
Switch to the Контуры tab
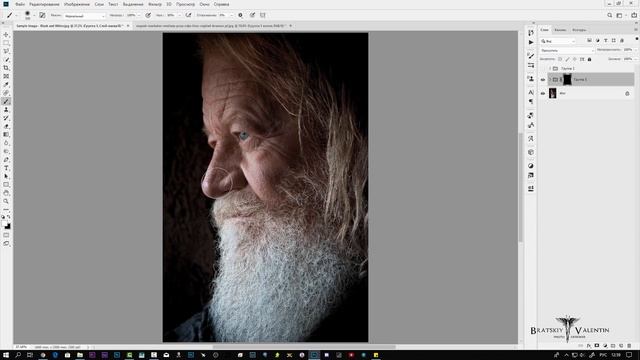click(579, 30)
